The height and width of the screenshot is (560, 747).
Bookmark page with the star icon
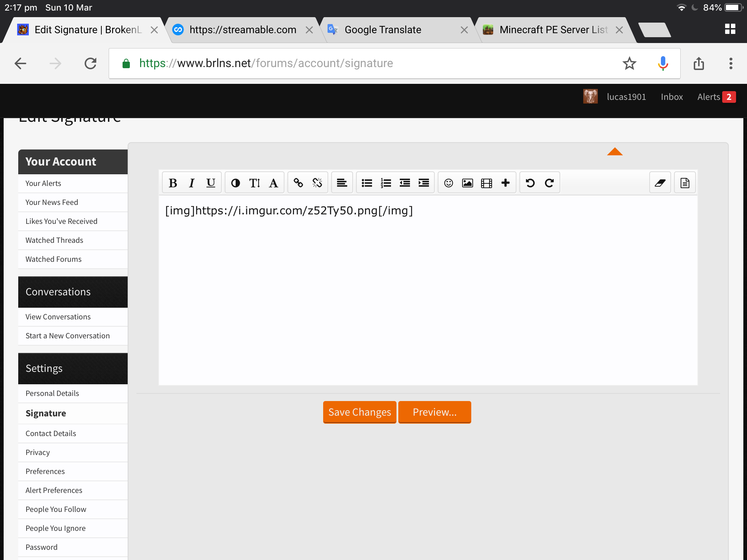[x=629, y=63]
